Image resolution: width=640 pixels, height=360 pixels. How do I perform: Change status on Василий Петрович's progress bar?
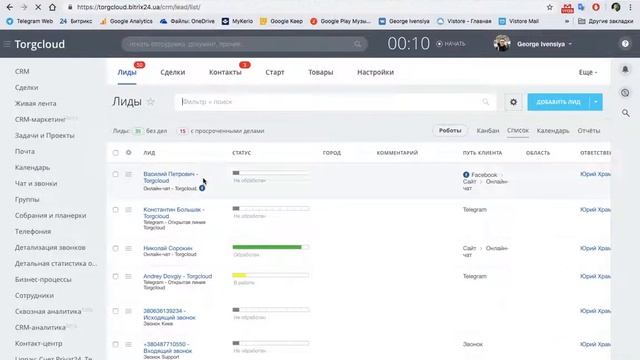tap(271, 173)
